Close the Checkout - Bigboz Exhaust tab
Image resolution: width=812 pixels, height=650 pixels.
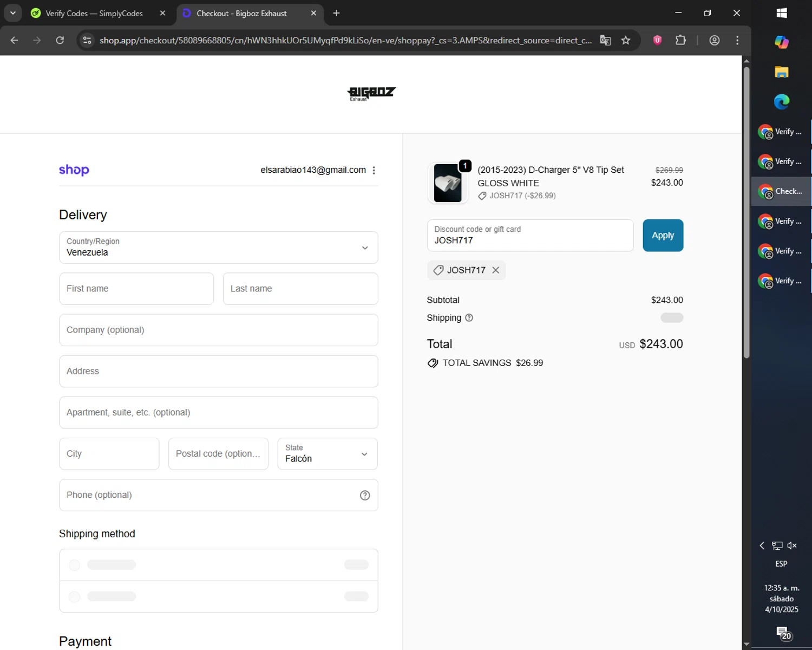coord(313,13)
